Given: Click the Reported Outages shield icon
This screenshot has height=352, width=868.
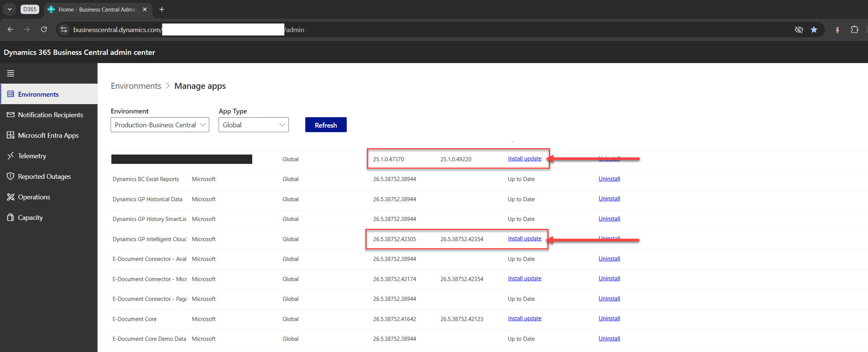Looking at the screenshot, I should coord(10,176).
